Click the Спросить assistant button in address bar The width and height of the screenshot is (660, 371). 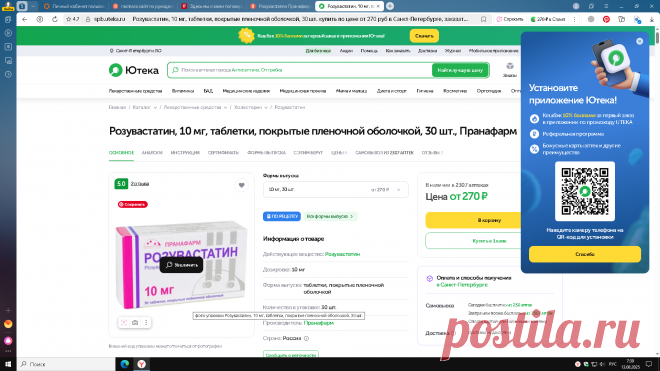tap(510, 19)
